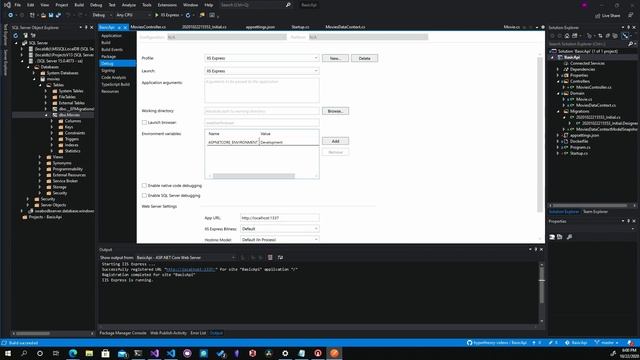The image size is (640, 360).
Task: Select dbo.Movies table in Object Explorer
Action: point(69,115)
